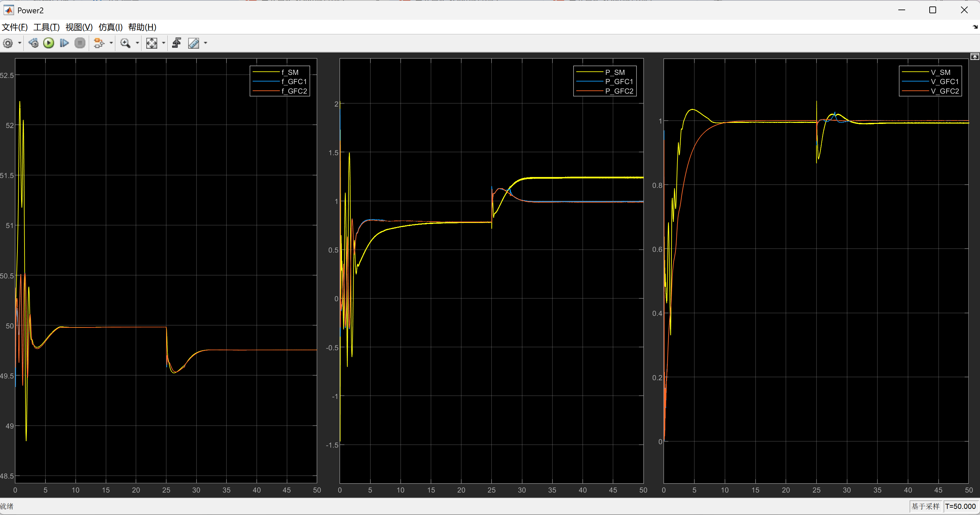Open the triggers tool icon
Viewport: 980px width, 515px height.
(177, 43)
